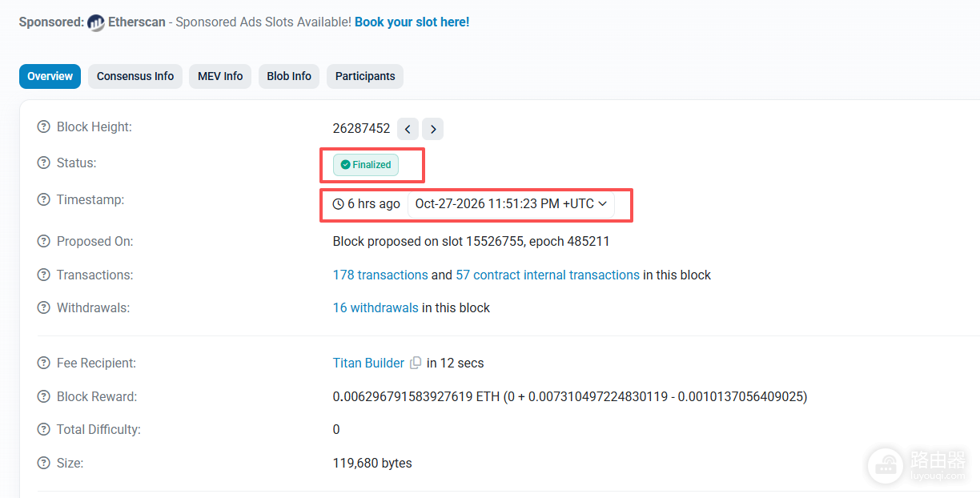The image size is (980, 498).
Task: Click the help icon next to Size
Action: (44, 464)
